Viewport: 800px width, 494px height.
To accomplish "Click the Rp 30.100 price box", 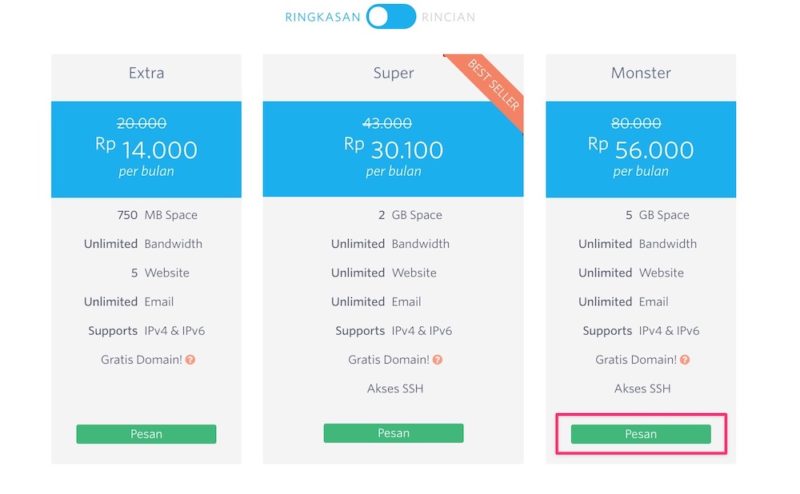I will tap(393, 149).
